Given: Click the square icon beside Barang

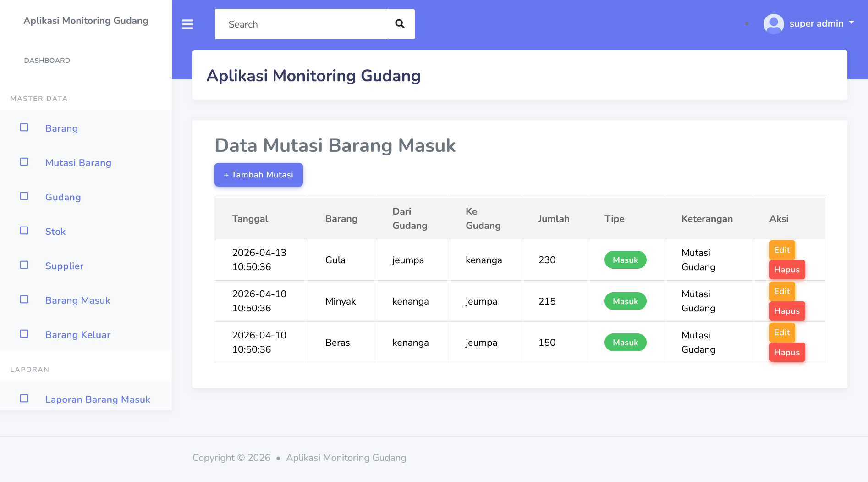Looking at the screenshot, I should coord(24,127).
